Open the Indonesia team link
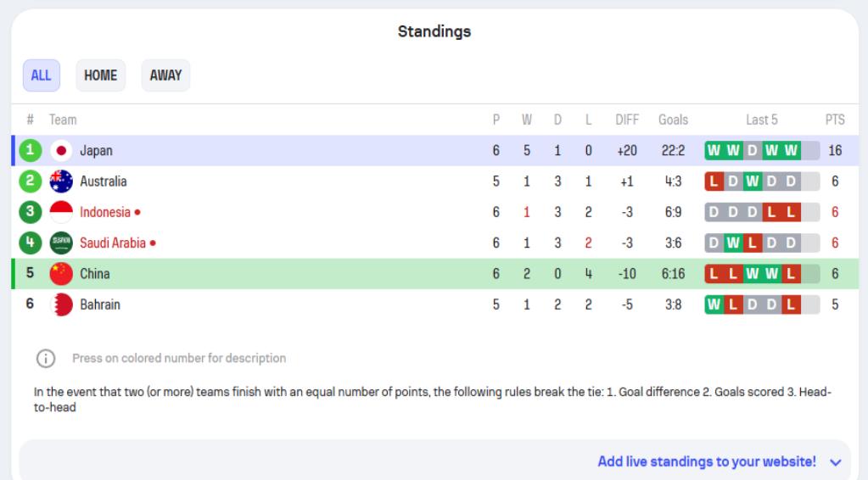This screenshot has width=868, height=480. 105,212
